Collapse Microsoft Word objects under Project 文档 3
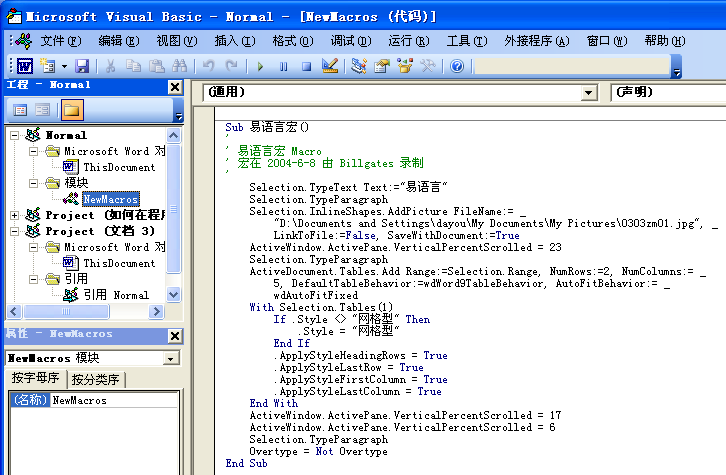Screen dimensions: 726x475 tap(33, 247)
